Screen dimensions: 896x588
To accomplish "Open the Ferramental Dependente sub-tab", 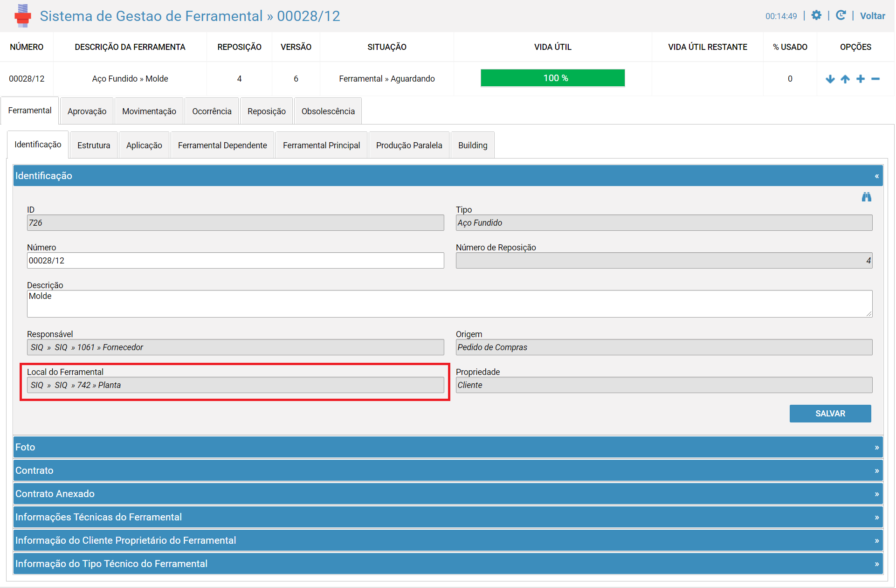I will (222, 145).
